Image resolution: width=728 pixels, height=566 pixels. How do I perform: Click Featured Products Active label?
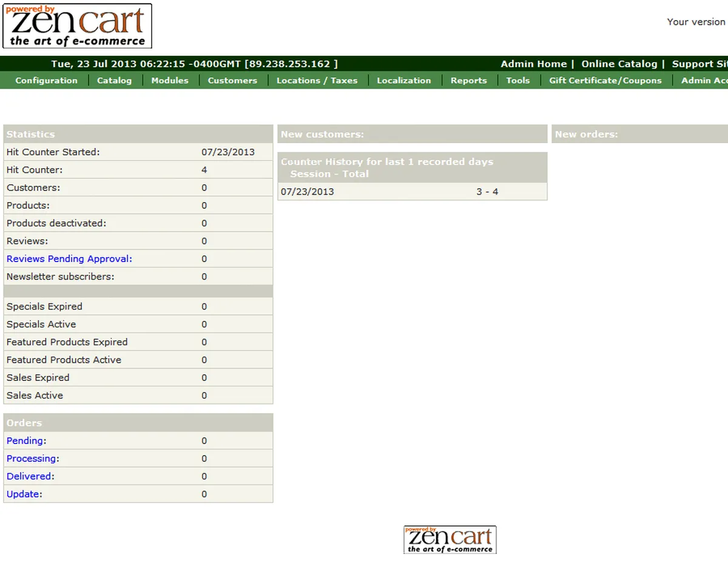(x=64, y=360)
